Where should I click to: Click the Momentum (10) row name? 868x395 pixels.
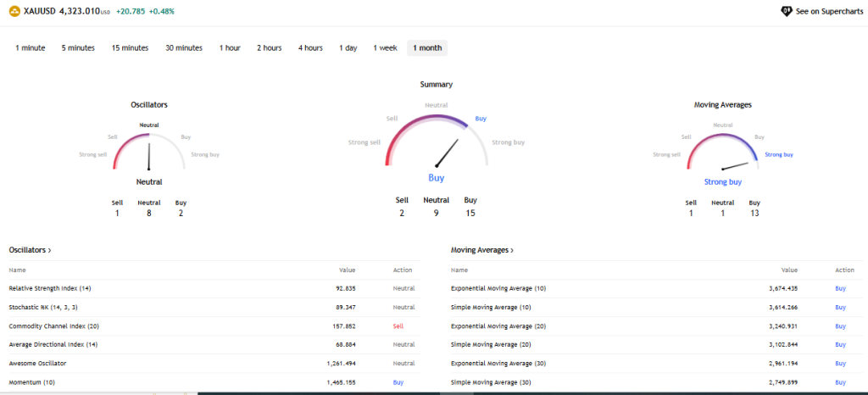pyautogui.click(x=31, y=382)
